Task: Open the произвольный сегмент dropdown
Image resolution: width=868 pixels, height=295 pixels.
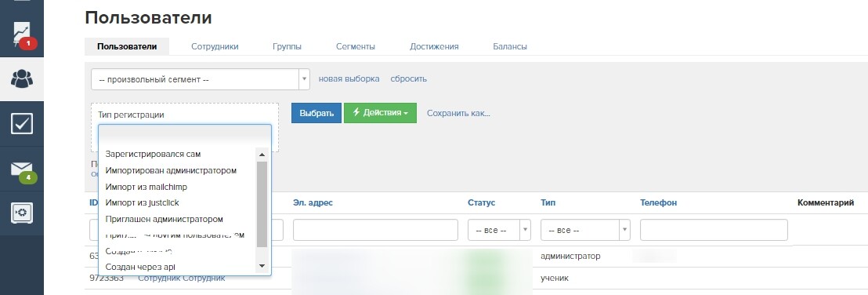Action: (201, 79)
